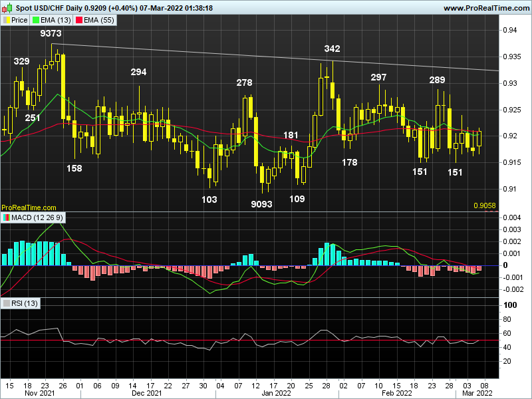532x399 pixels.
Task: Open the RSI (13) panel label
Action: click(21, 303)
